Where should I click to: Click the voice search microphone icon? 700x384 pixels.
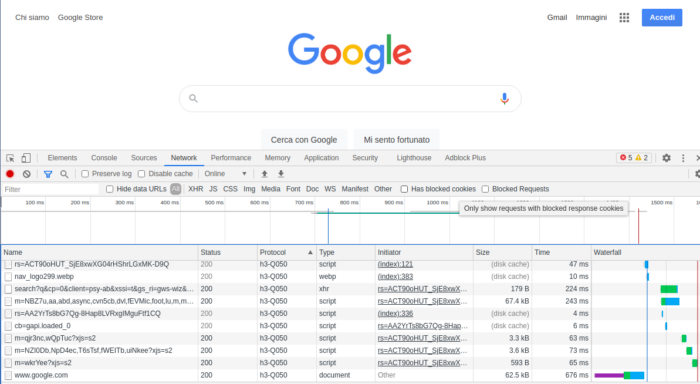[x=504, y=99]
